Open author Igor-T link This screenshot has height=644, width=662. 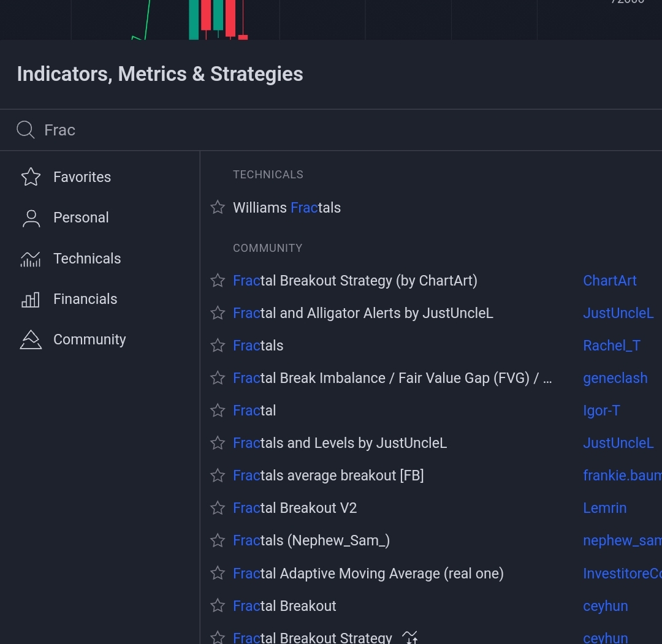tap(602, 411)
